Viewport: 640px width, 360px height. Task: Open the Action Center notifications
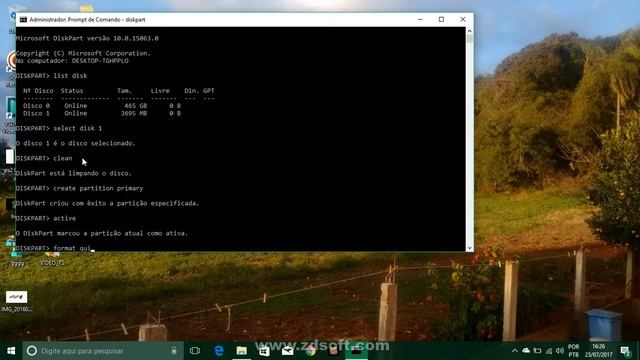pyautogui.click(x=625, y=351)
